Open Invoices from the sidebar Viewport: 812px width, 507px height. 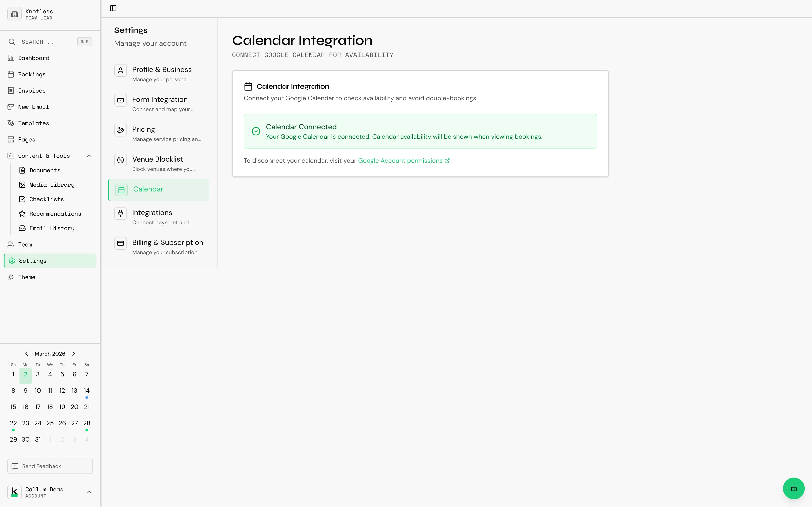click(x=31, y=90)
